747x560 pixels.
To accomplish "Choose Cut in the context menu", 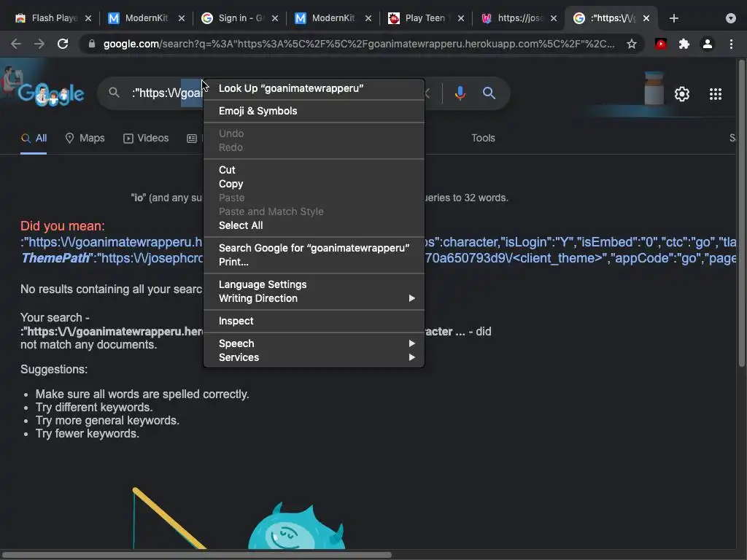I will 314,170.
